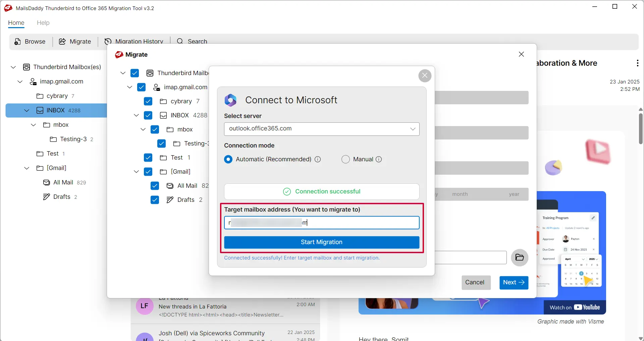Click the INBOX mailbox icon

coord(40,110)
